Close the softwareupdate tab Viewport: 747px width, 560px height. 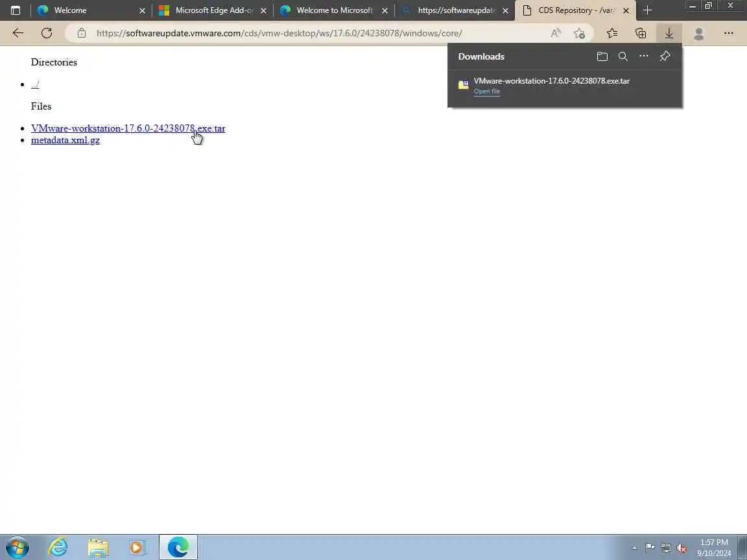(506, 10)
